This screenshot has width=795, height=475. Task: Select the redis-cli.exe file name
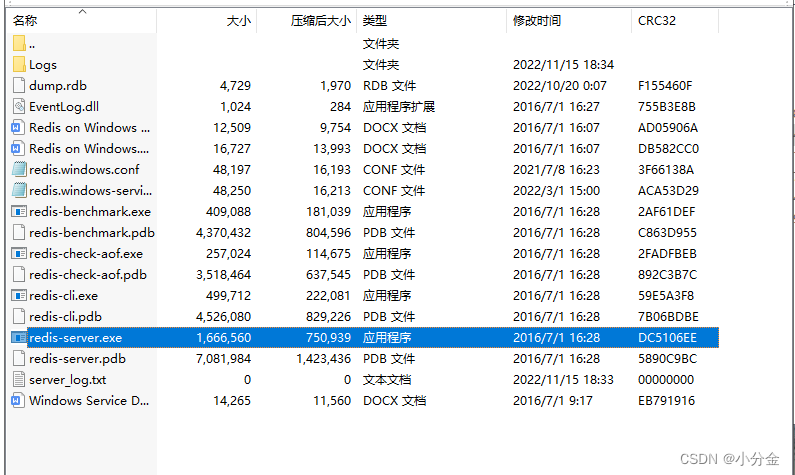coord(63,296)
